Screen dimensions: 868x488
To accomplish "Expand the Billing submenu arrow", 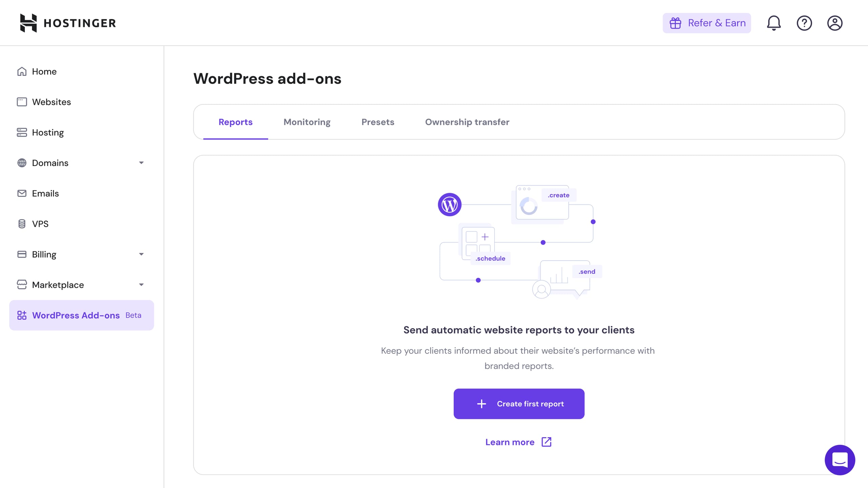I will click(141, 255).
